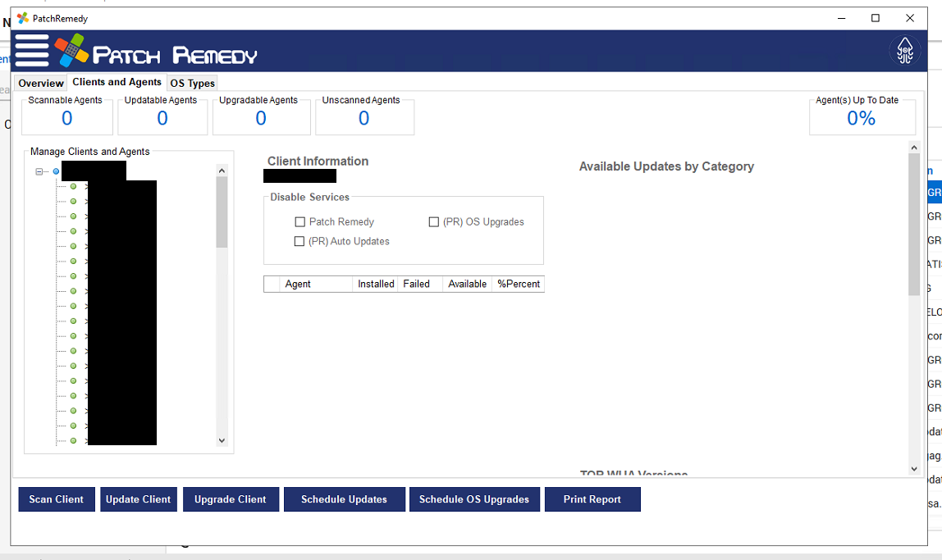The width and height of the screenshot is (942, 560).
Task: Click the Available Updates by Category heading
Action: point(666,166)
